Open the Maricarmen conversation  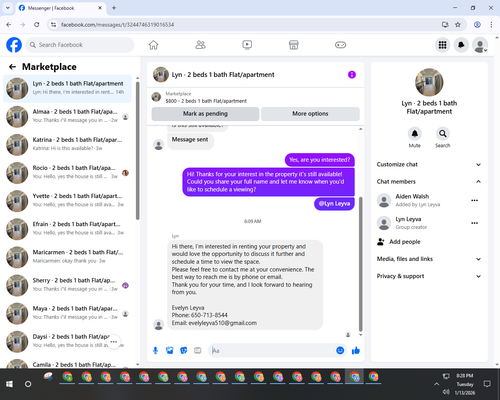point(67,257)
